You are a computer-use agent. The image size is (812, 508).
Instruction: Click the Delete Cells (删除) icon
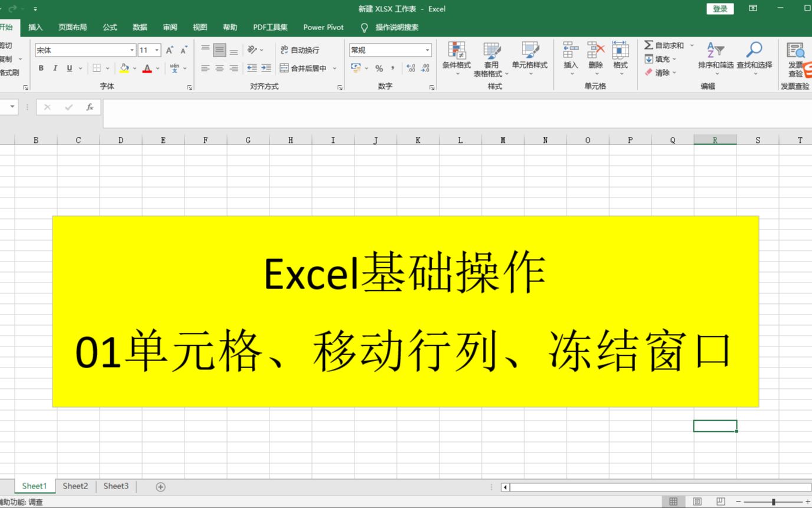[596, 58]
